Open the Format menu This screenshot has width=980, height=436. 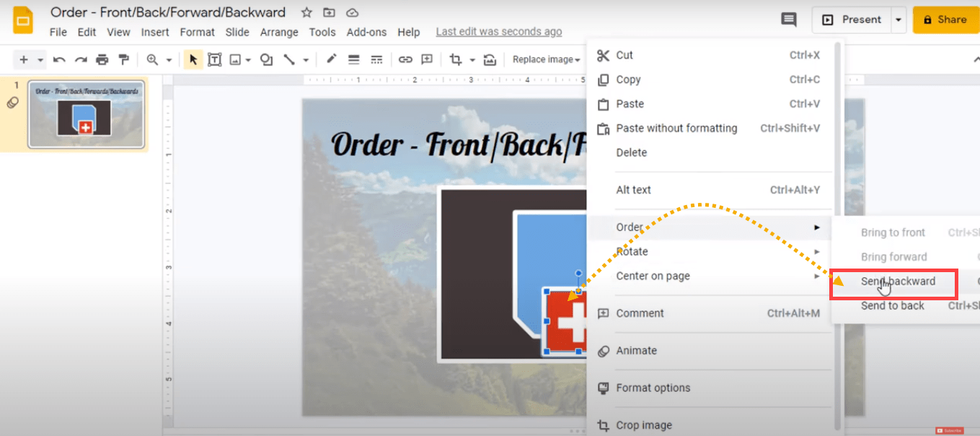click(198, 32)
